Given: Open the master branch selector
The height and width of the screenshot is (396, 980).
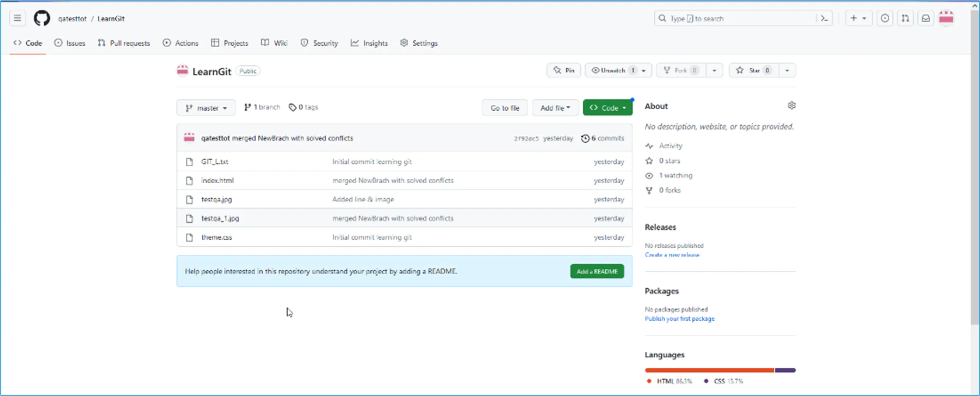Looking at the screenshot, I should click(206, 107).
